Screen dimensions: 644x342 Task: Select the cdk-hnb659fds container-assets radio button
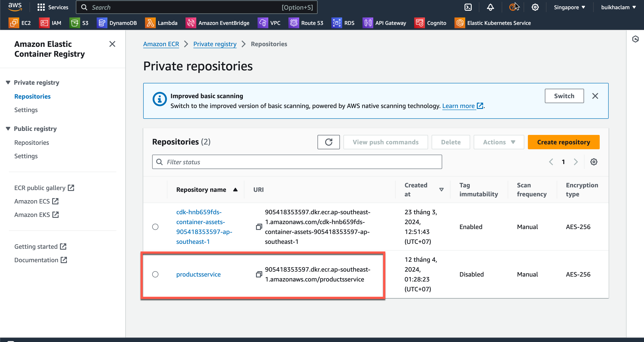155,227
